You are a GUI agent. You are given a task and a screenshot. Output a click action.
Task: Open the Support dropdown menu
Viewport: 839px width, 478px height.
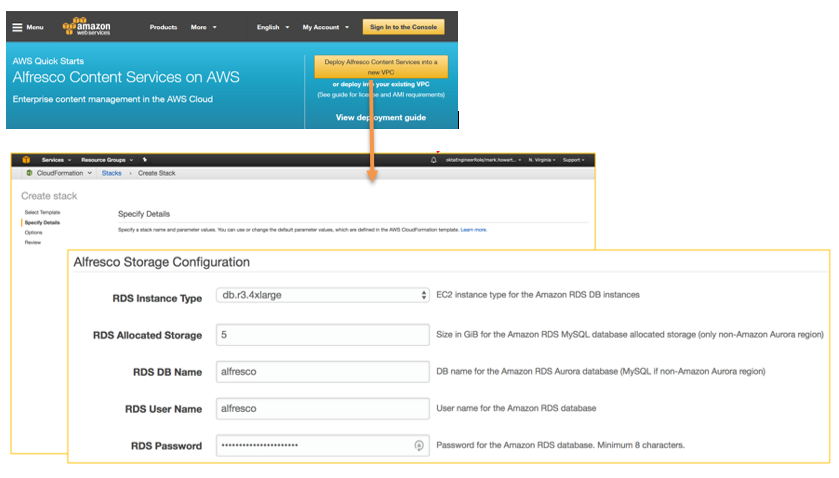pyautogui.click(x=574, y=160)
